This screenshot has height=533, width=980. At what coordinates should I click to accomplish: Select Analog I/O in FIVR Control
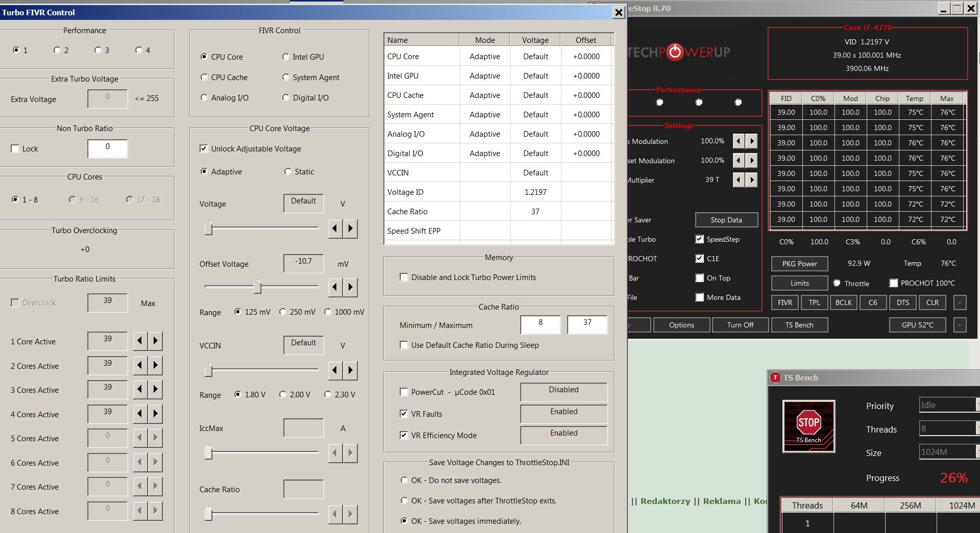click(x=204, y=98)
